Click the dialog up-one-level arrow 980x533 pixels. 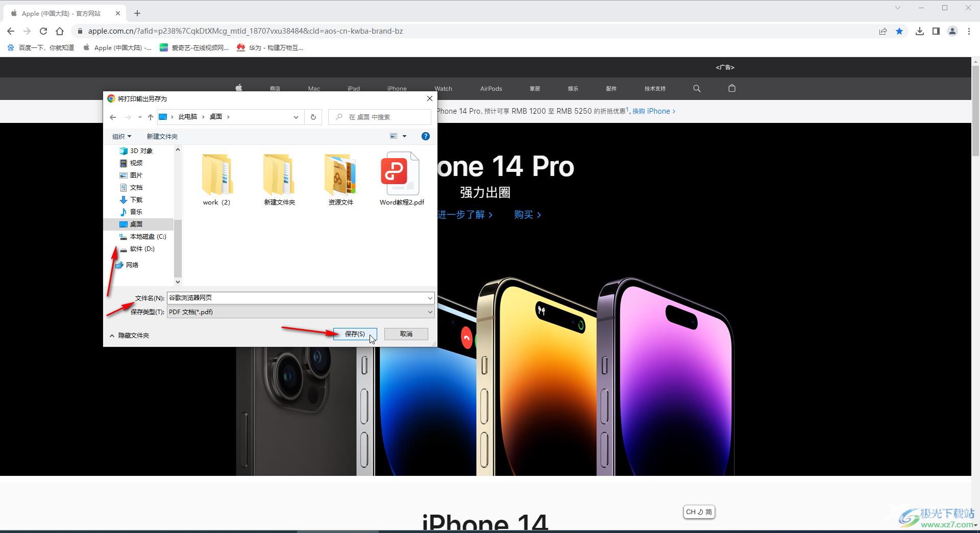[x=150, y=117]
